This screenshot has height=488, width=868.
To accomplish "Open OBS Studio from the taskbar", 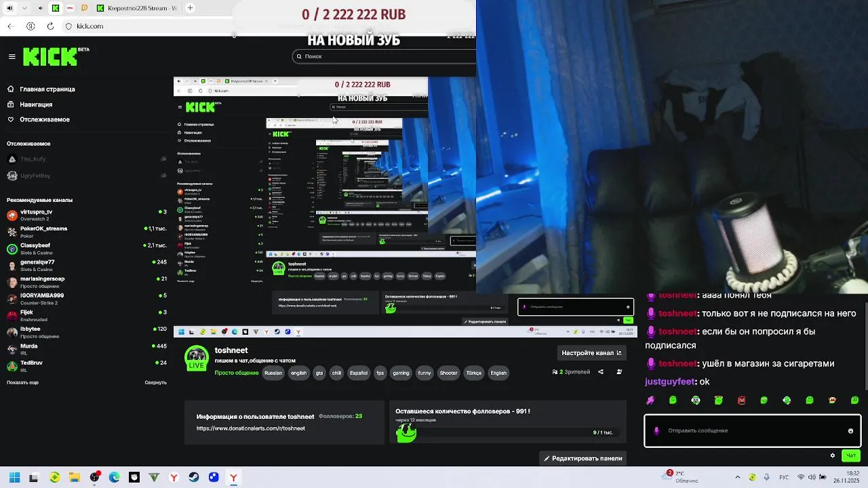I will tap(94, 477).
